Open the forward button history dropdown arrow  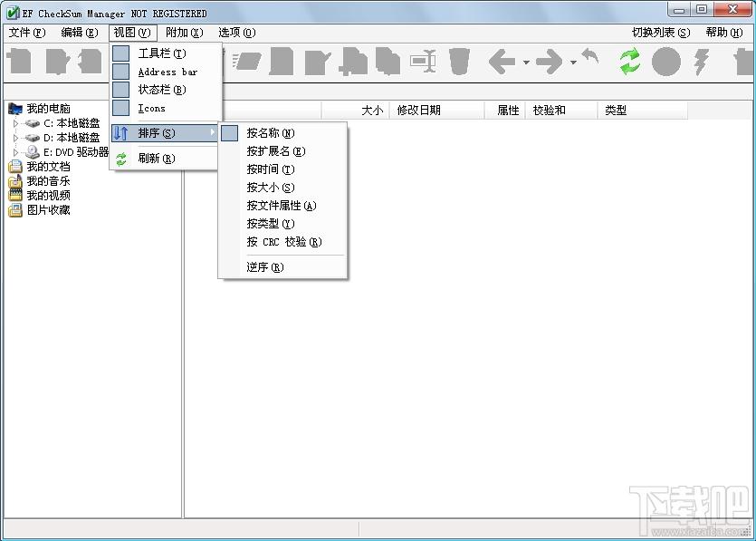click(x=573, y=62)
